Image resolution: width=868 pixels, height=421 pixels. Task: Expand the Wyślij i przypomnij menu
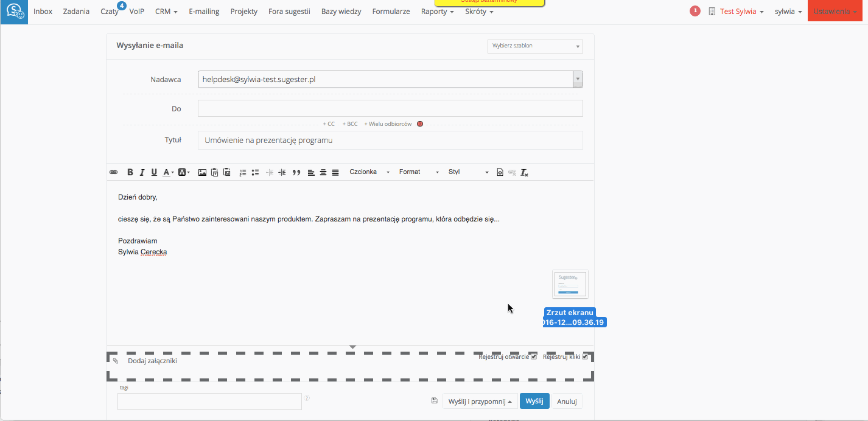point(480,401)
